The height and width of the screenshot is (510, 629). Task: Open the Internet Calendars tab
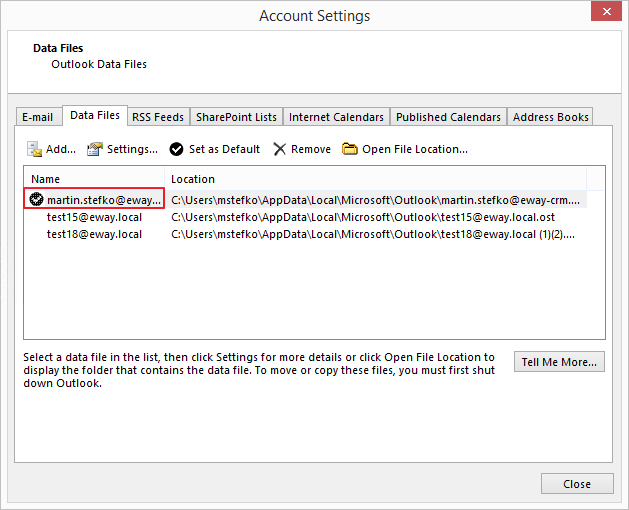coord(336,117)
